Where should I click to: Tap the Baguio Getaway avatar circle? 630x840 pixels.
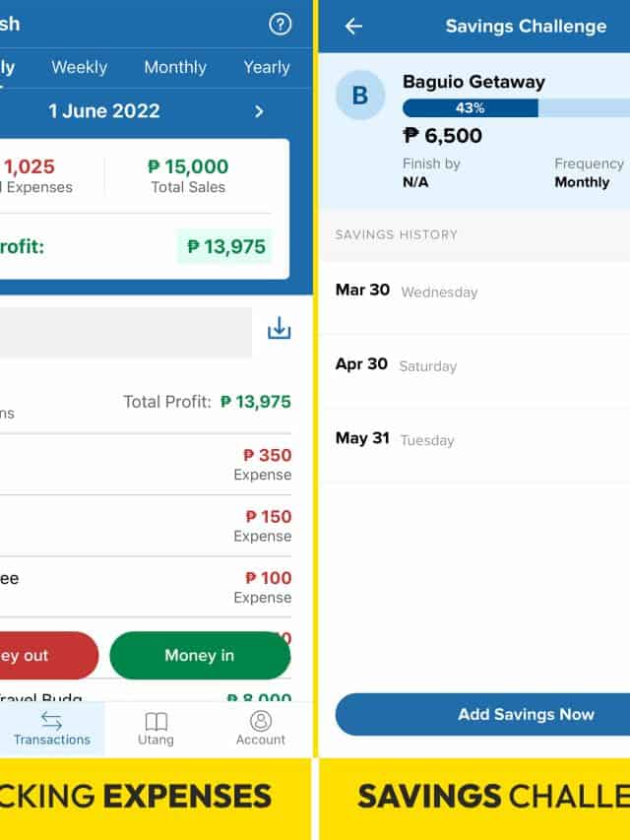(x=360, y=95)
